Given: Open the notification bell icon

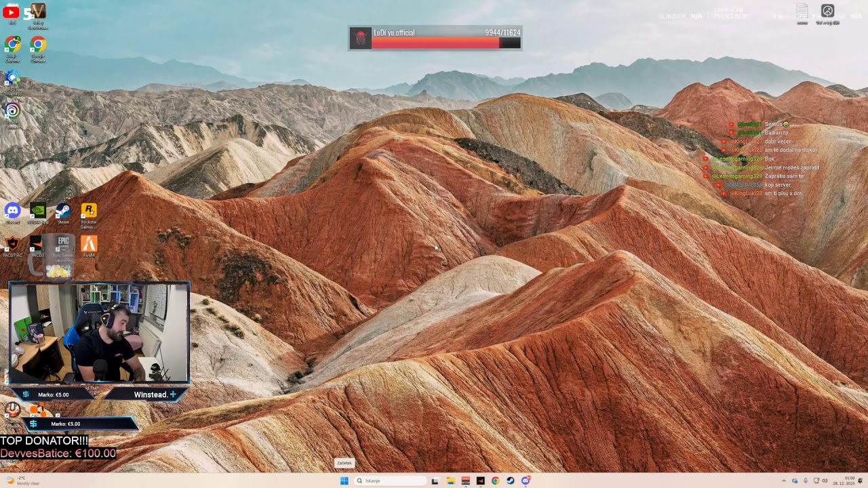Looking at the screenshot, I should [861, 481].
